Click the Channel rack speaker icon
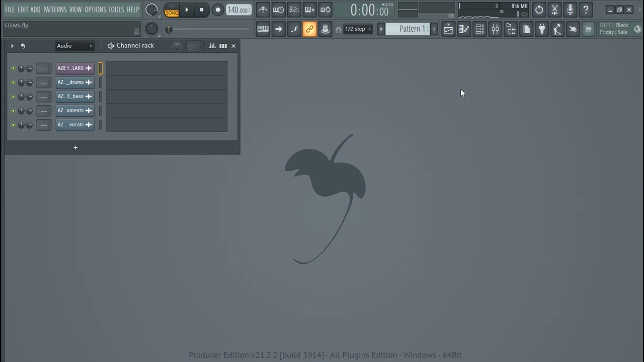 pyautogui.click(x=111, y=46)
